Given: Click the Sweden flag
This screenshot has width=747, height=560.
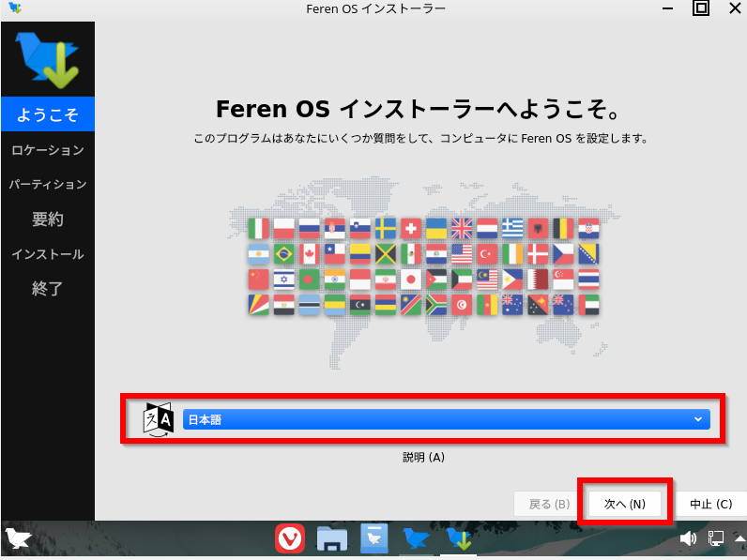Looking at the screenshot, I should coord(386,229).
